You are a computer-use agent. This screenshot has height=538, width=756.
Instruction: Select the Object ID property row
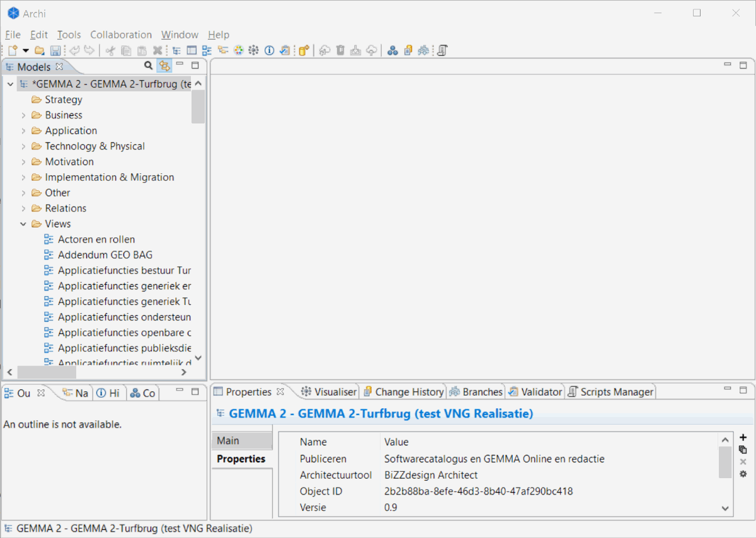click(498, 491)
